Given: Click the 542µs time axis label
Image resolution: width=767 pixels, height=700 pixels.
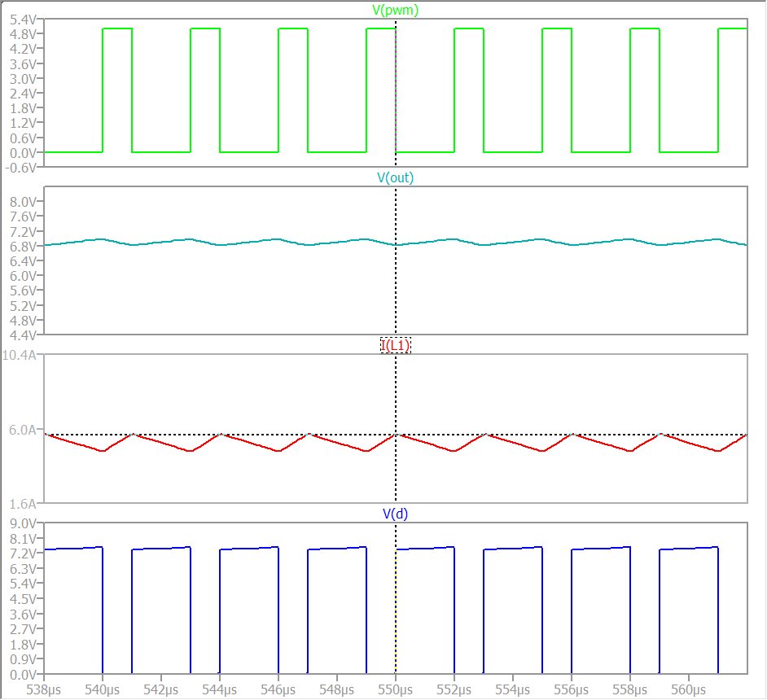Looking at the screenshot, I should (161, 690).
